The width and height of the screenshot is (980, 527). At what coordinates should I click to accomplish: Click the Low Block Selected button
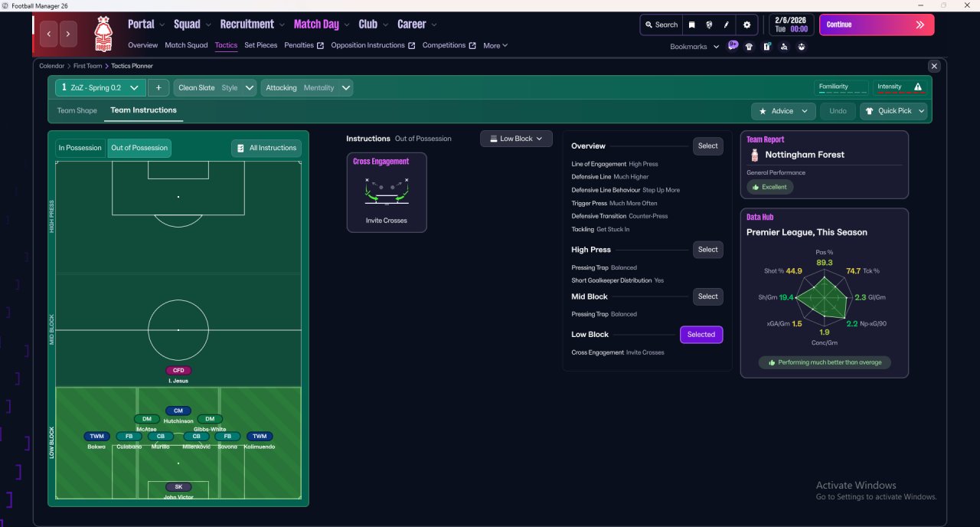click(701, 335)
